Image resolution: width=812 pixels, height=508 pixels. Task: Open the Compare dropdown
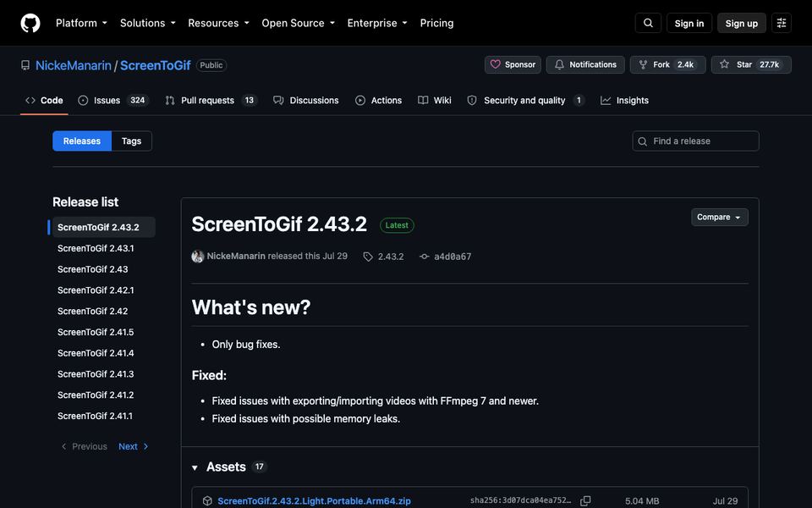[719, 218]
